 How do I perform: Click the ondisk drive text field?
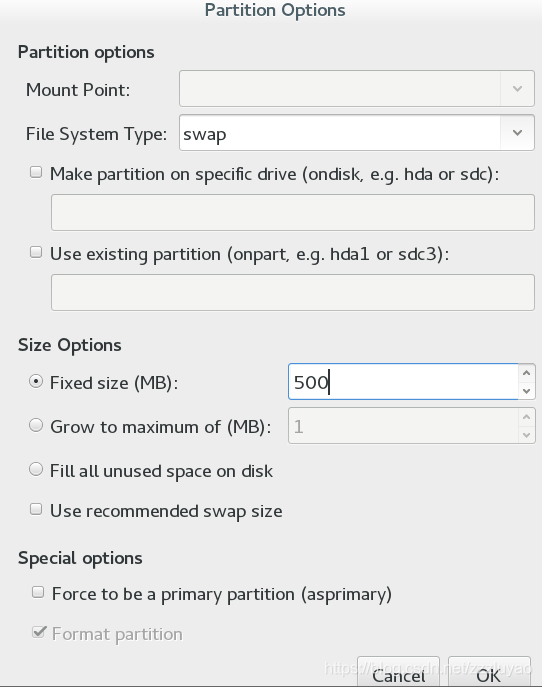click(293, 212)
